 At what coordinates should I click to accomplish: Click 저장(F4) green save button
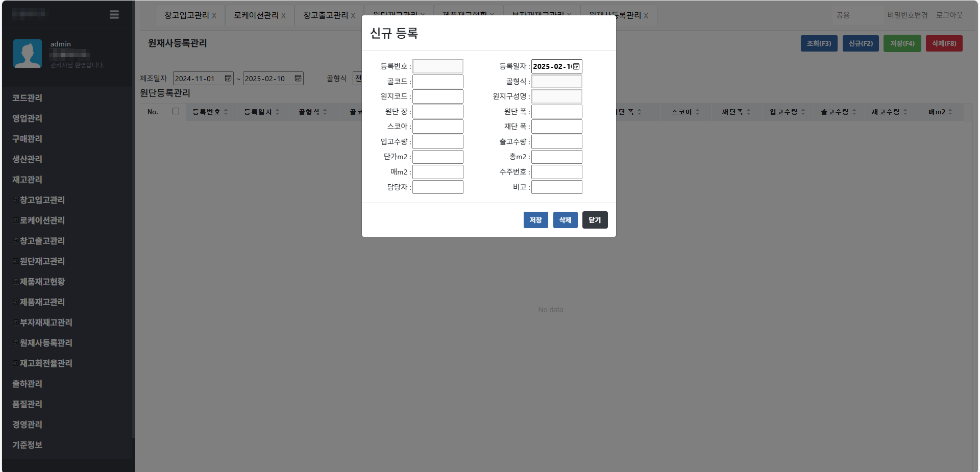pyautogui.click(x=902, y=43)
